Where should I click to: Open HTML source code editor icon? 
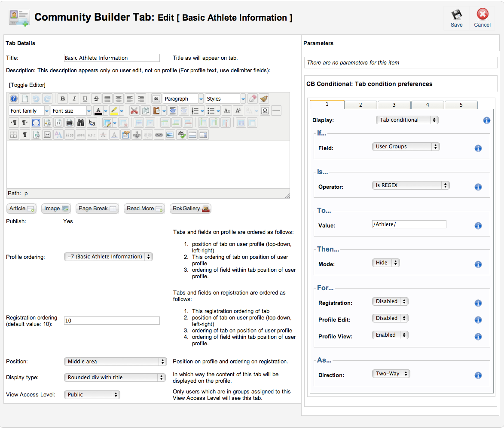pos(58,123)
